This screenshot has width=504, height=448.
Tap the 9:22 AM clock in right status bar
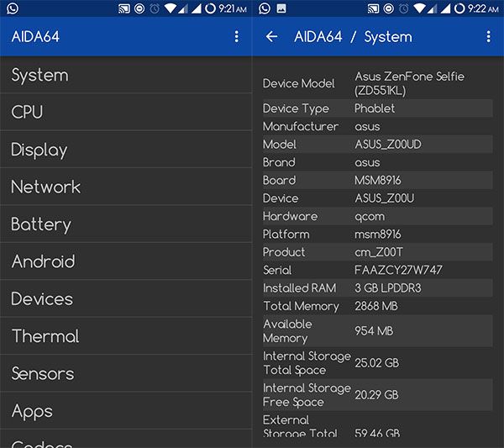point(483,8)
